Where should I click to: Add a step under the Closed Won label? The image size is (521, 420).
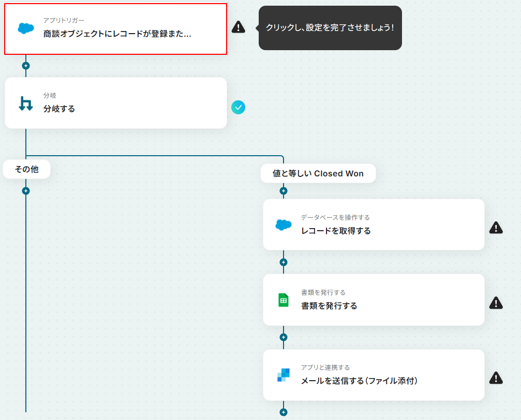click(283, 191)
